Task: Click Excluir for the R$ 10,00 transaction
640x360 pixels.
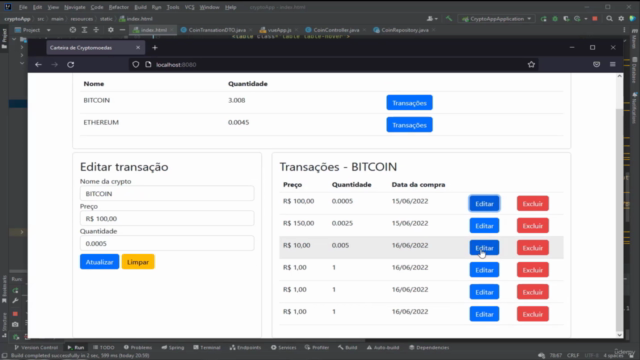Action: click(533, 248)
